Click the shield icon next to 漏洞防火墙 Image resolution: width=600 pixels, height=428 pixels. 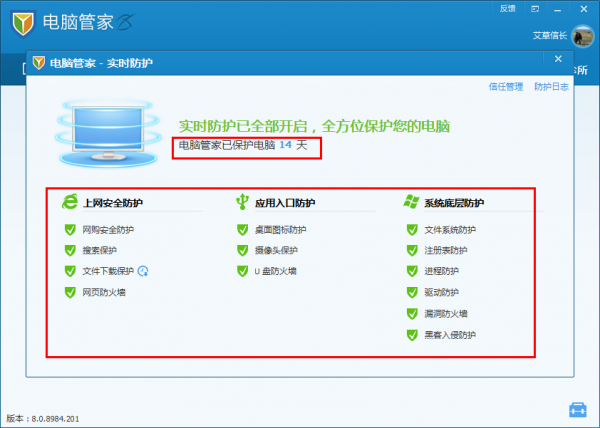click(x=412, y=314)
